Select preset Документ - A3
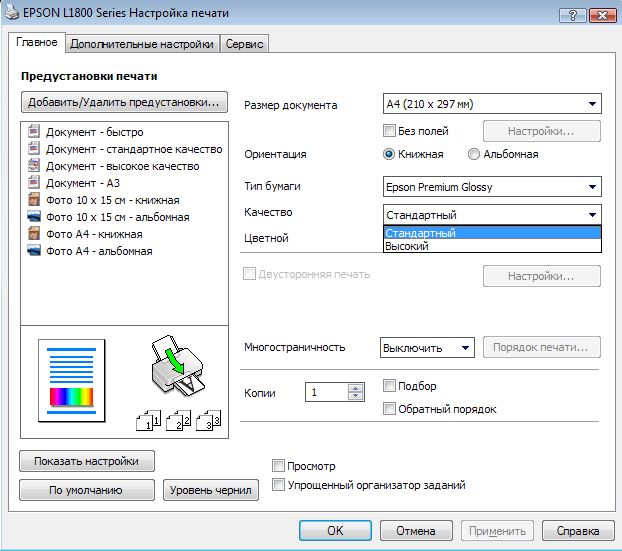Viewport: 622px width, 551px height. [x=83, y=183]
